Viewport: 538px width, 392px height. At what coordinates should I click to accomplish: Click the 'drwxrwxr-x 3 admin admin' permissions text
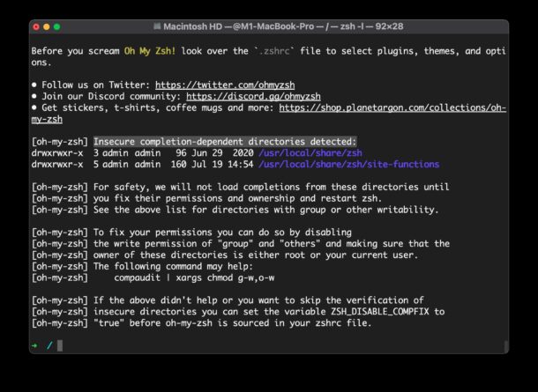(x=96, y=152)
